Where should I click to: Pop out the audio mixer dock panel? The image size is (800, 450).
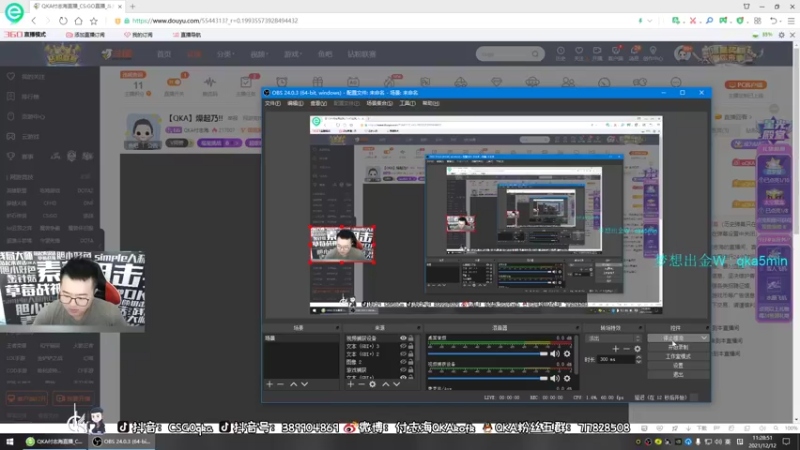577,328
